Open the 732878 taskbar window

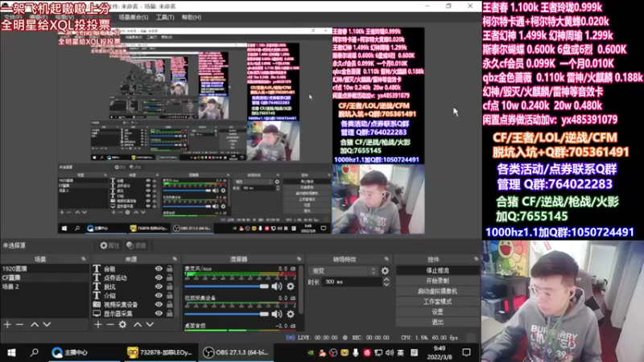pos(159,352)
